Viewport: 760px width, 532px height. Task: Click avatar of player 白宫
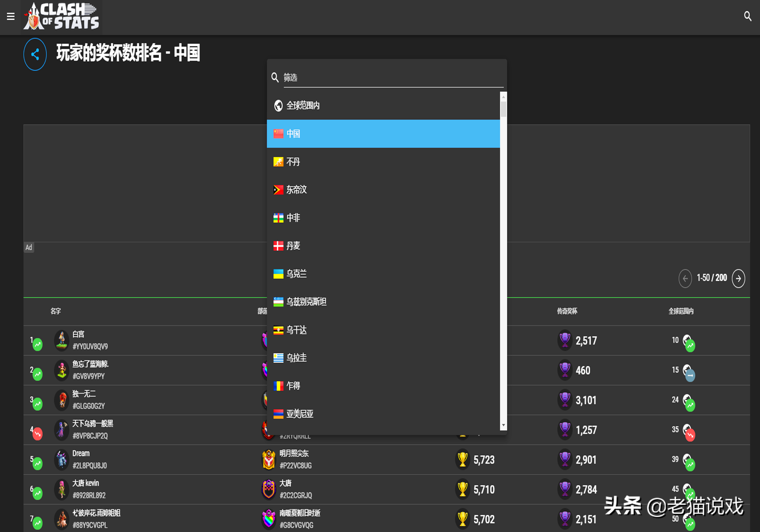62,340
